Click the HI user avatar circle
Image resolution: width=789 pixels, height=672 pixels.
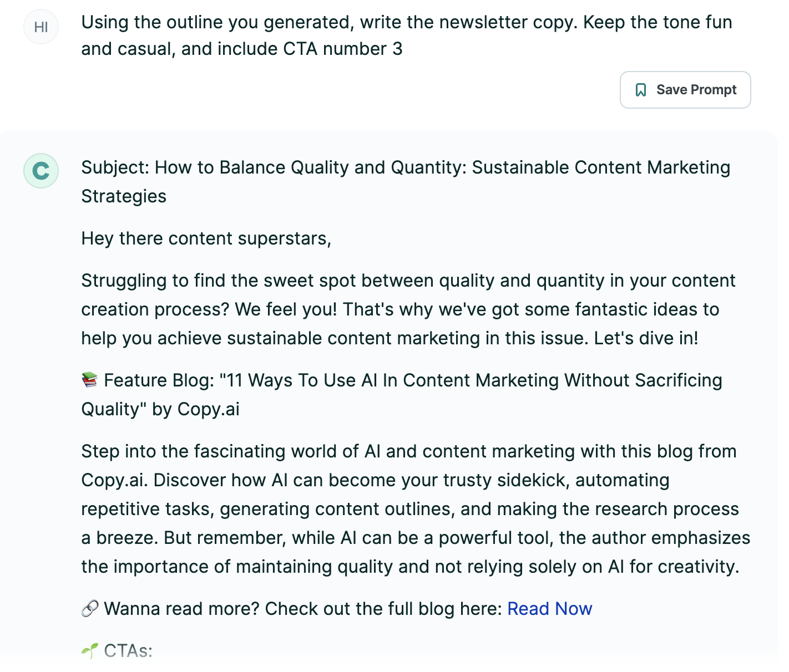pyautogui.click(x=41, y=27)
